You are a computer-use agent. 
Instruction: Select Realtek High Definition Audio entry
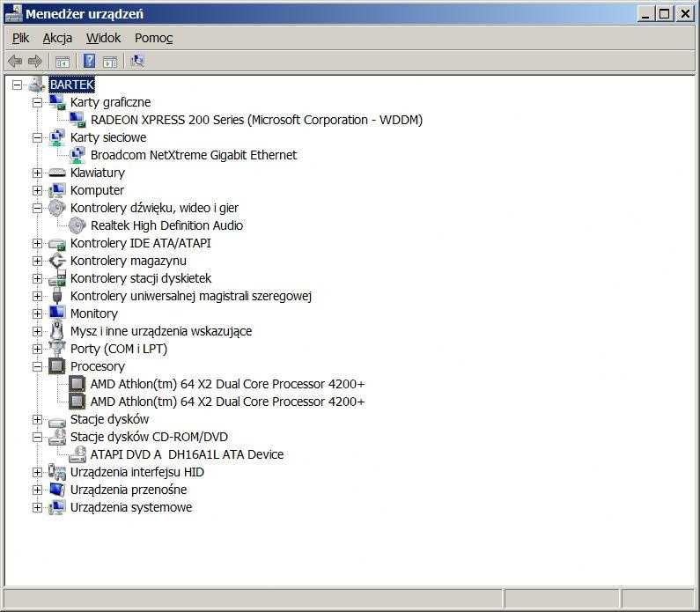point(166,225)
